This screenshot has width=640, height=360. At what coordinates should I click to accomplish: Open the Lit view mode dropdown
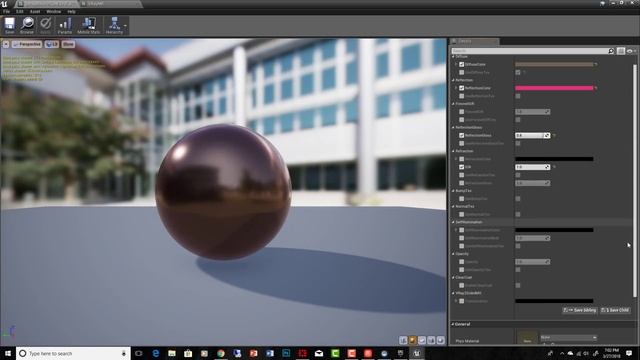52,44
